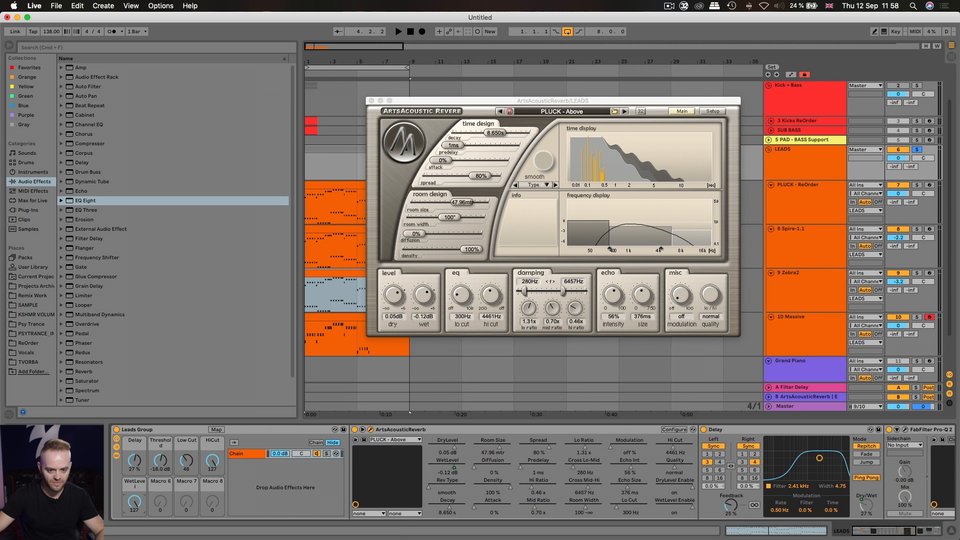This screenshot has height=540, width=960.
Task: Click the dry level knob in ArtsAcoustic Reverb
Action: pyautogui.click(x=394, y=295)
